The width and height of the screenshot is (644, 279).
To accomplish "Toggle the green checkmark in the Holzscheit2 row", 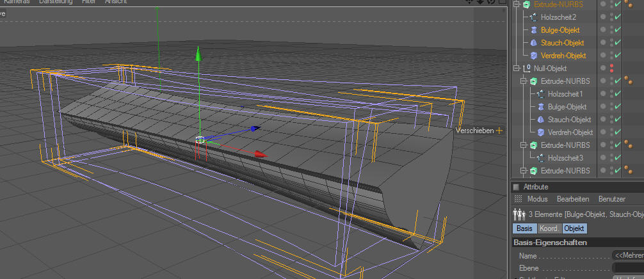I will (x=618, y=17).
